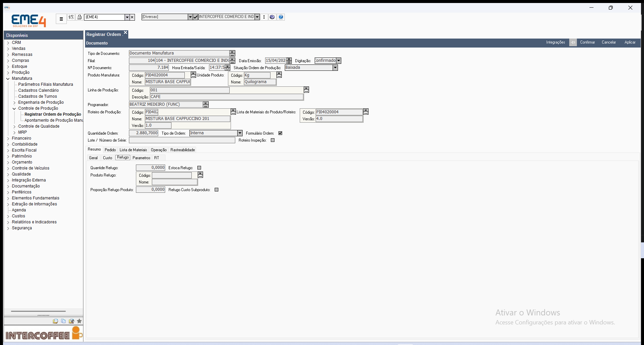Image resolution: width=644 pixels, height=345 pixels.
Task: Click the copy documents icon in sidebar footer
Action: [63, 321]
